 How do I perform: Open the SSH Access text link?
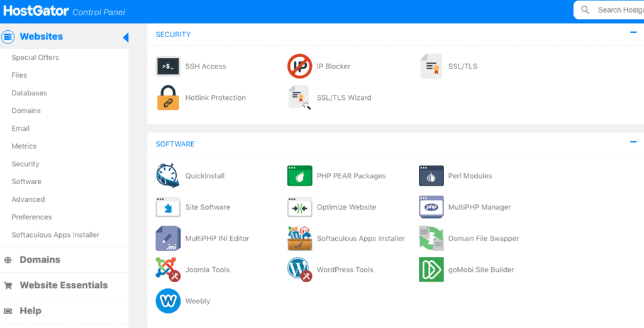(206, 67)
